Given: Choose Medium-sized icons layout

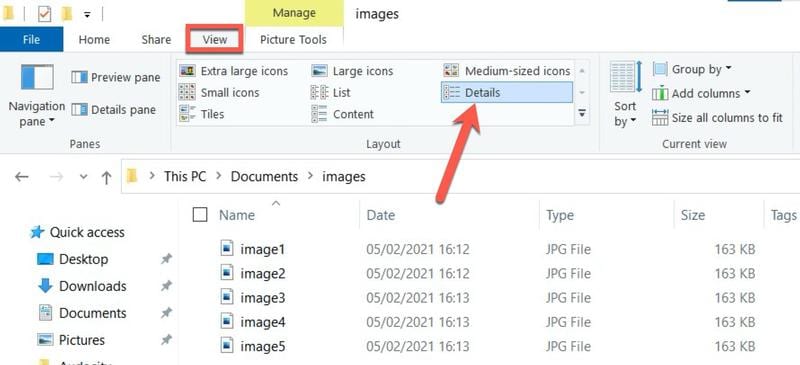Looking at the screenshot, I should [x=507, y=71].
